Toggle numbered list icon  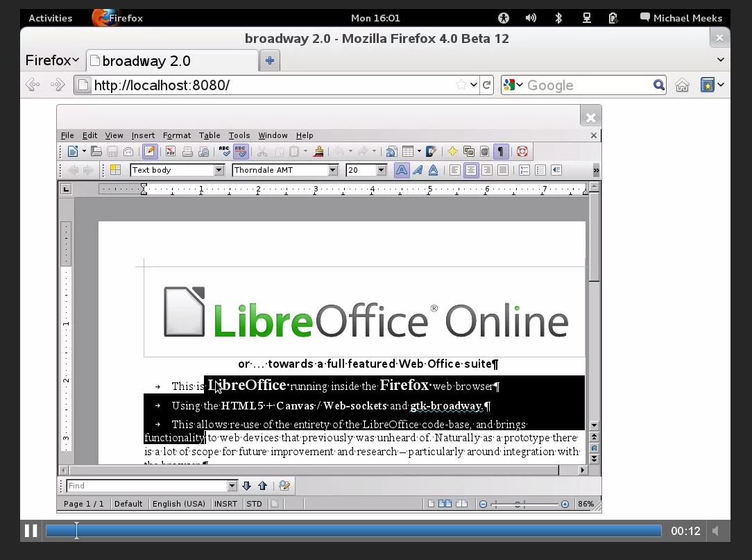(524, 170)
